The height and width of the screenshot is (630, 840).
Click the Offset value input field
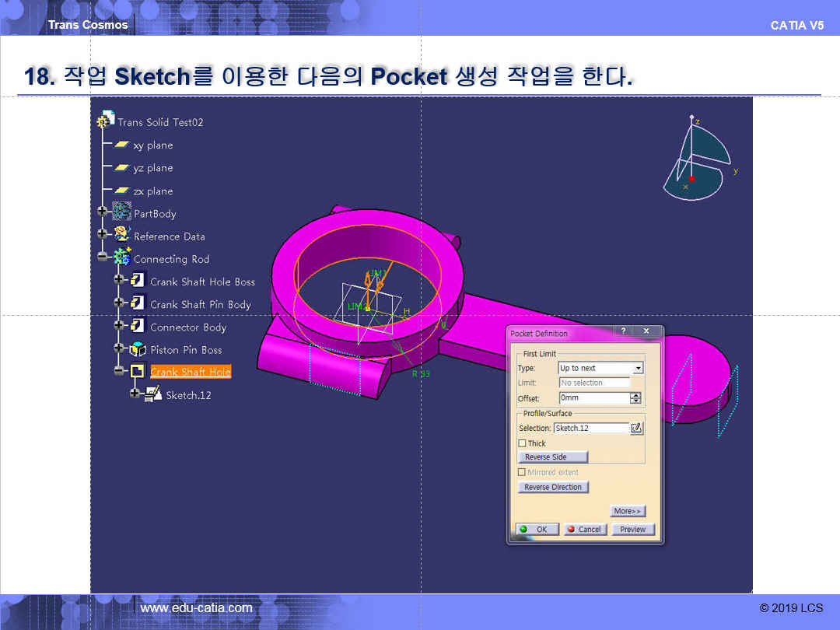[593, 398]
